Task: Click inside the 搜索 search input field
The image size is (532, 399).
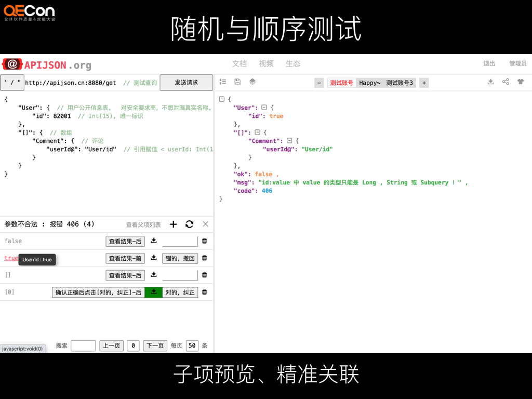Action: [83, 345]
